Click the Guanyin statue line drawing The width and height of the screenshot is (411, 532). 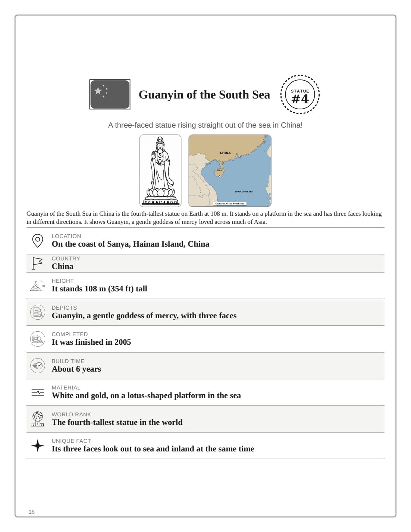click(x=160, y=171)
